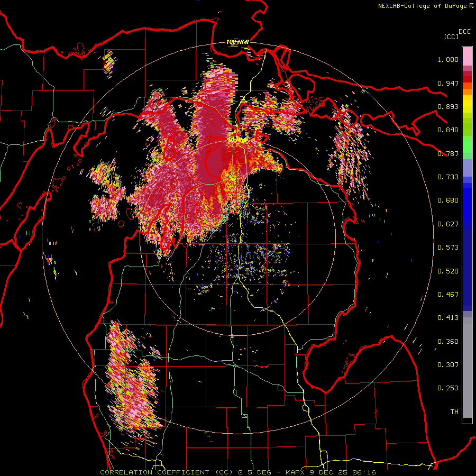
Task: Select the 0.840 color bar value
Action: tap(448, 130)
